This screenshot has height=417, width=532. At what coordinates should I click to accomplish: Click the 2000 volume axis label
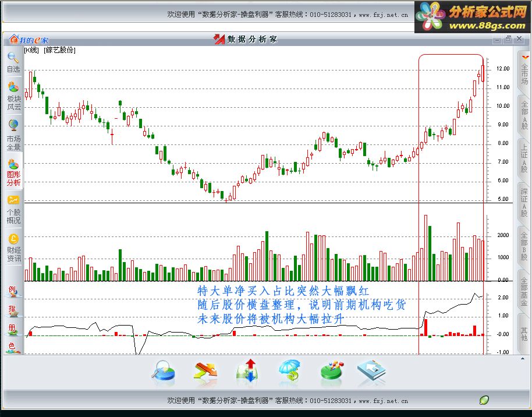tap(503, 235)
